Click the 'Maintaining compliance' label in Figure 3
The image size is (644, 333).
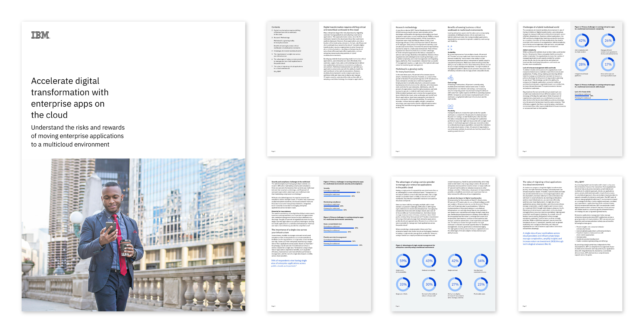[332, 202]
